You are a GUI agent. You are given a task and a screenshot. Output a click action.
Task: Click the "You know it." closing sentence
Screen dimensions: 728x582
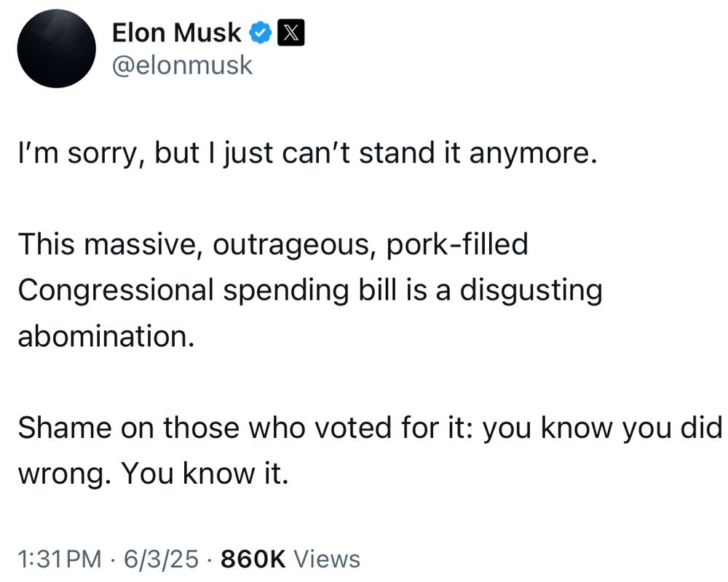(x=205, y=474)
